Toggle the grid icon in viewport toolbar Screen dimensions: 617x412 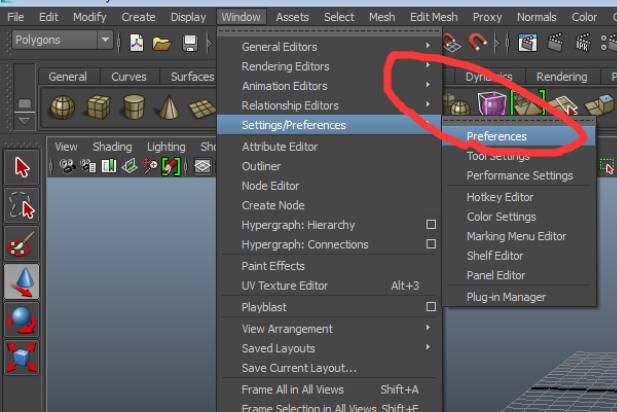pyautogui.click(x=203, y=166)
